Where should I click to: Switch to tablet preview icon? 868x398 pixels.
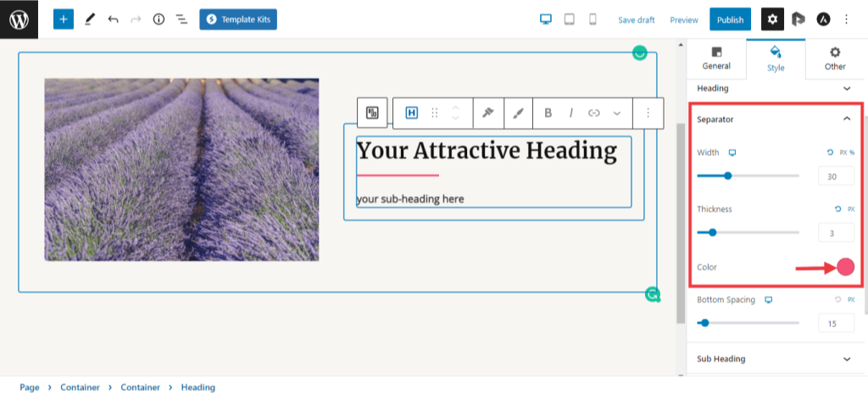570,19
